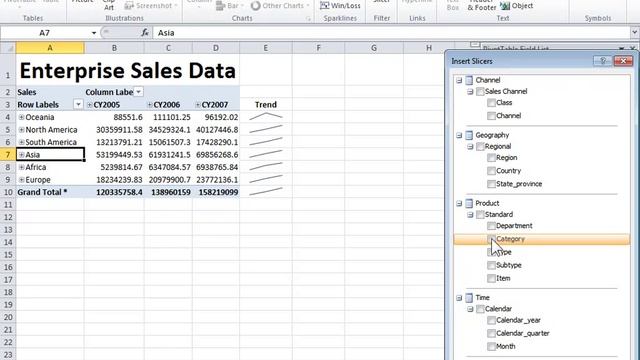This screenshot has width=640, height=360.
Task: Collapse the Regional hierarchy node
Action: (x=470, y=146)
